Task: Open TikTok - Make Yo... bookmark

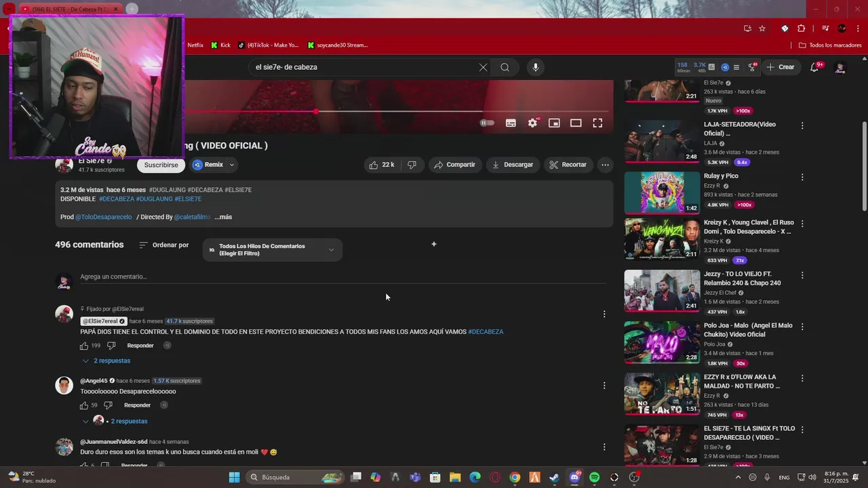Action: tap(268, 45)
